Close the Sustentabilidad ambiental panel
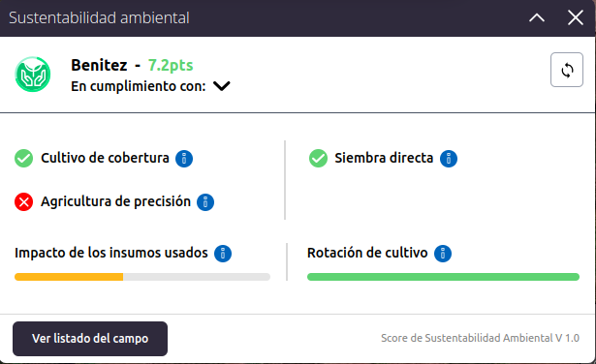The height and width of the screenshot is (364, 596). pos(576,17)
